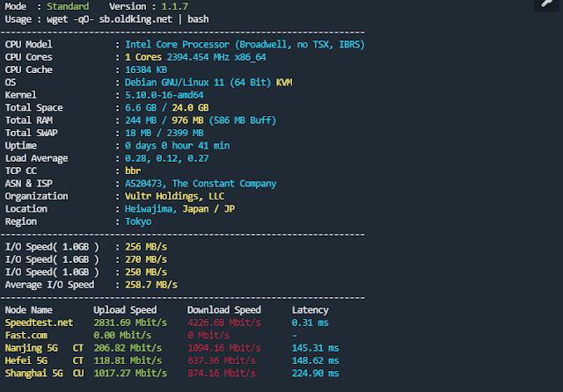Click the Fast.com node name
Screen dimensions: 563x392
coord(26,335)
